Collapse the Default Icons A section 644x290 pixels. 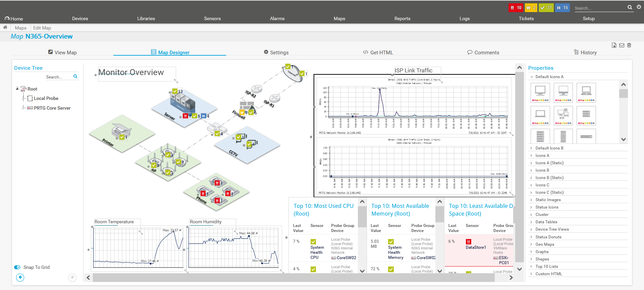pos(532,77)
